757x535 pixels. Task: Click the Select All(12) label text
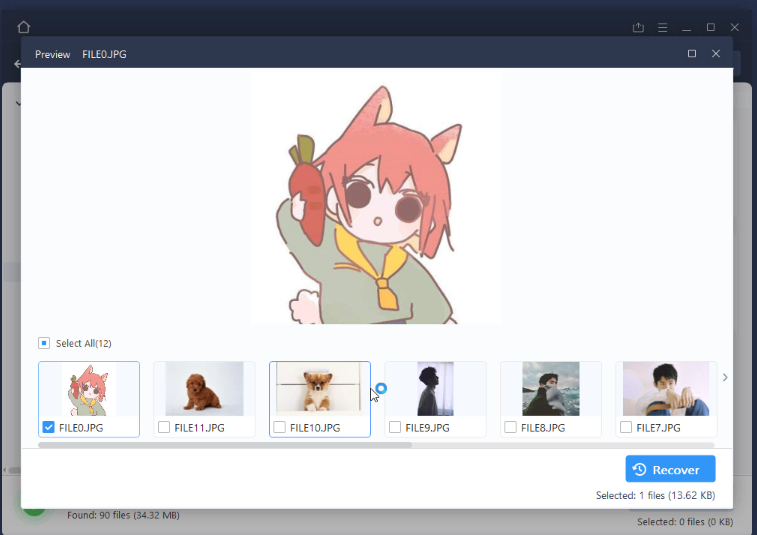tap(84, 343)
